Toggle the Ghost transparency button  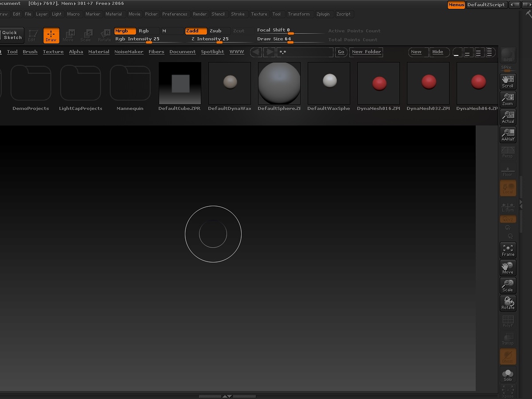(508, 357)
